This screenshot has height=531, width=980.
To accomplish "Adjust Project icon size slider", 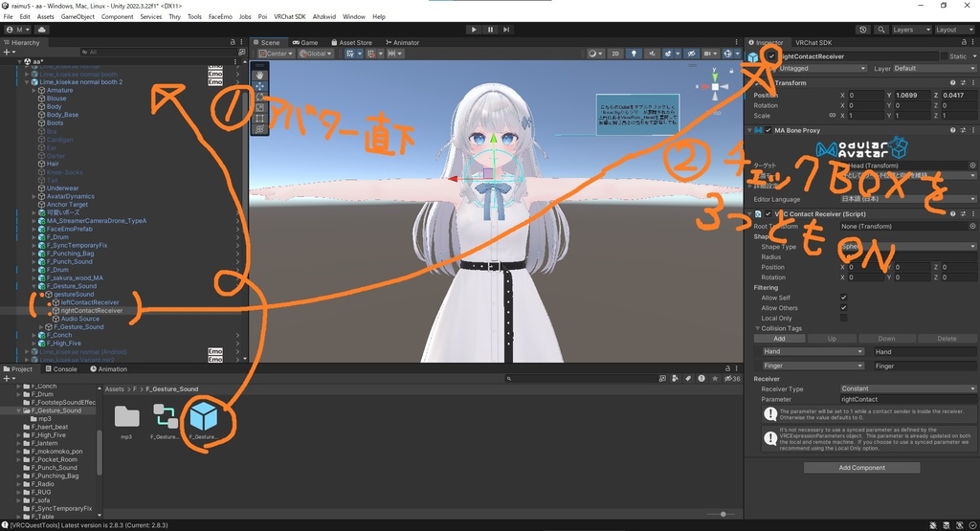I will tap(724, 514).
